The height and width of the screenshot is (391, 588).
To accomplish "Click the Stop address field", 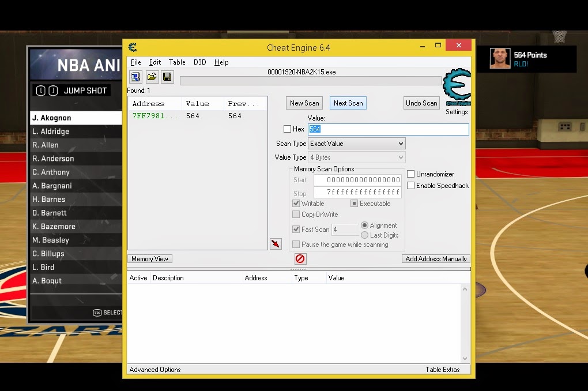I will tap(358, 192).
